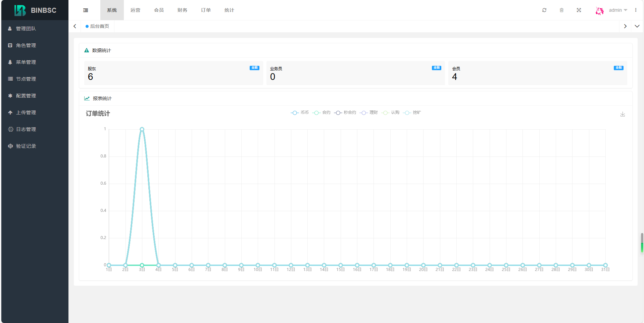This screenshot has height=323, width=644.
Task: Toggle fullscreen with the expand icon
Action: point(579,10)
